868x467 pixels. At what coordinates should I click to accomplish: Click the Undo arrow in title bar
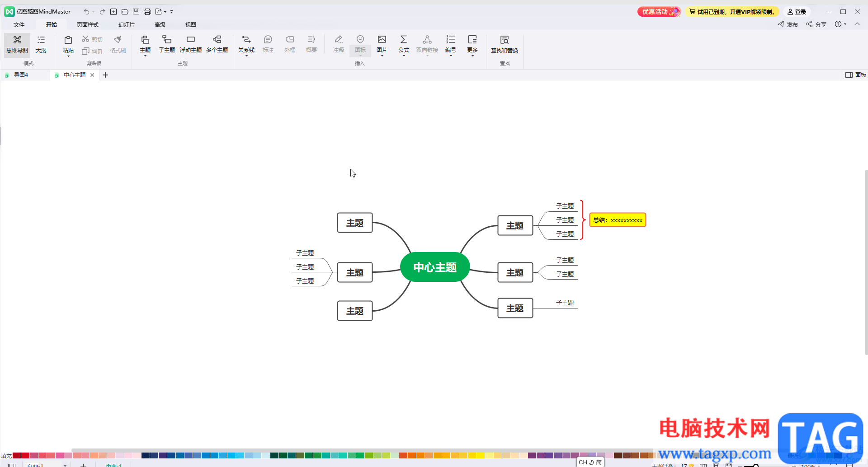click(x=86, y=12)
